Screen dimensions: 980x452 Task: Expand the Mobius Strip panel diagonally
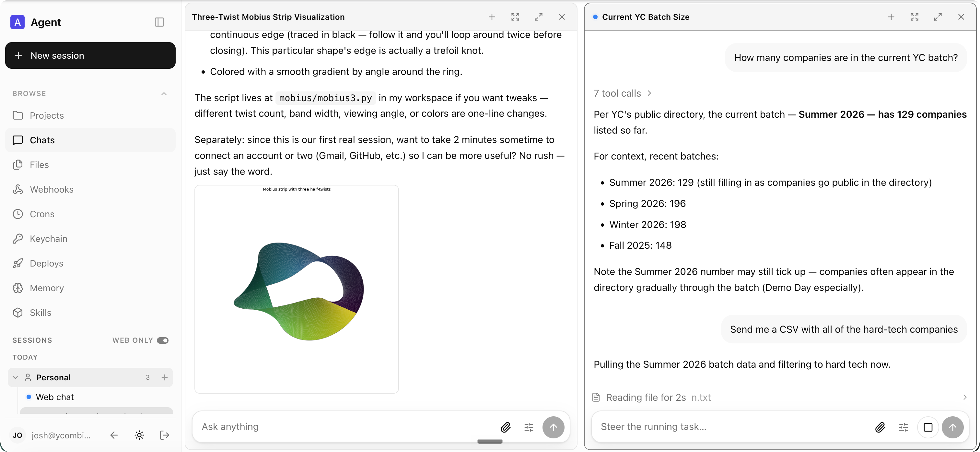(538, 17)
